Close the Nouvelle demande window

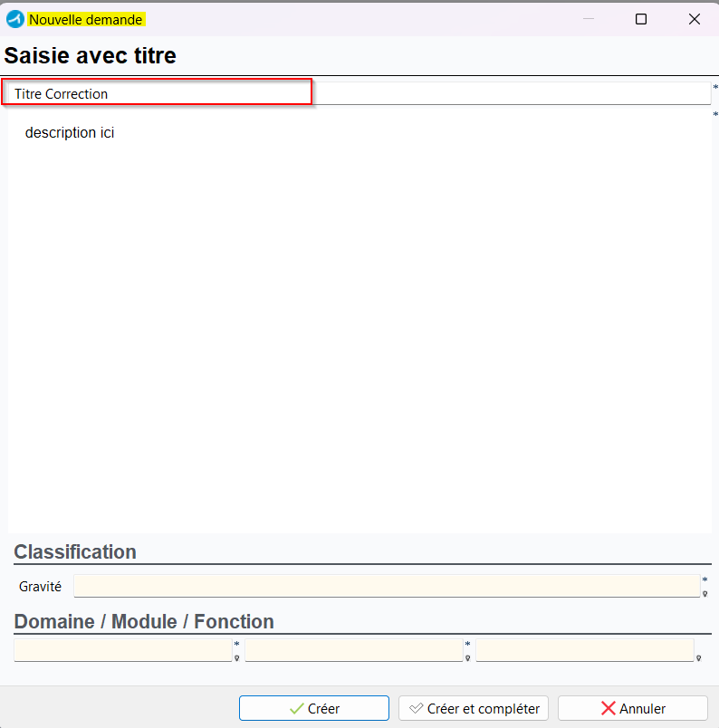pyautogui.click(x=694, y=19)
